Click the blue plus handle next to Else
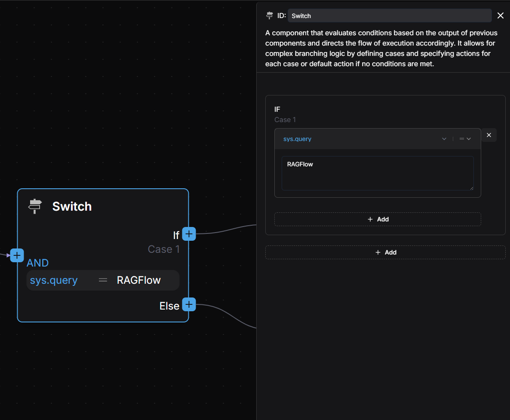The width and height of the screenshot is (510, 420). (x=189, y=304)
